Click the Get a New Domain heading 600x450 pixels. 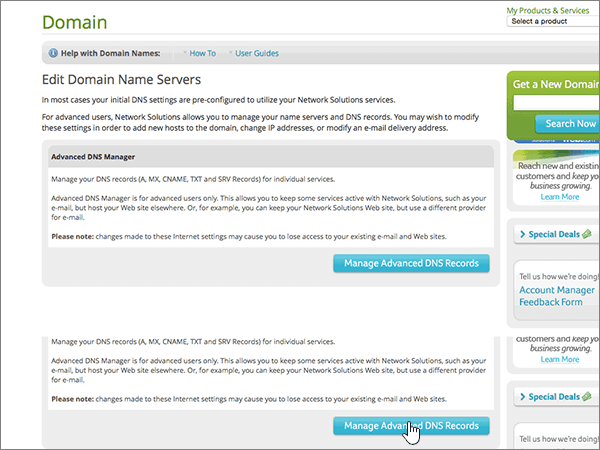[556, 84]
